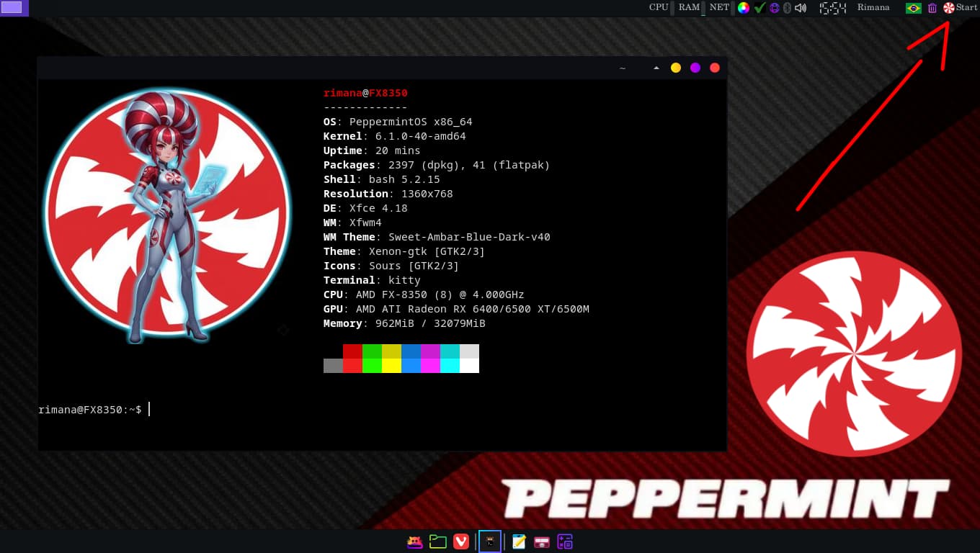Select the active kitty terminal dock icon

(x=489, y=541)
